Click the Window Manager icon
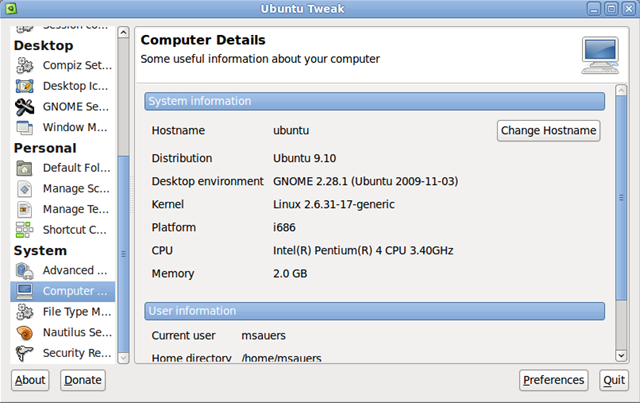 tap(24, 127)
